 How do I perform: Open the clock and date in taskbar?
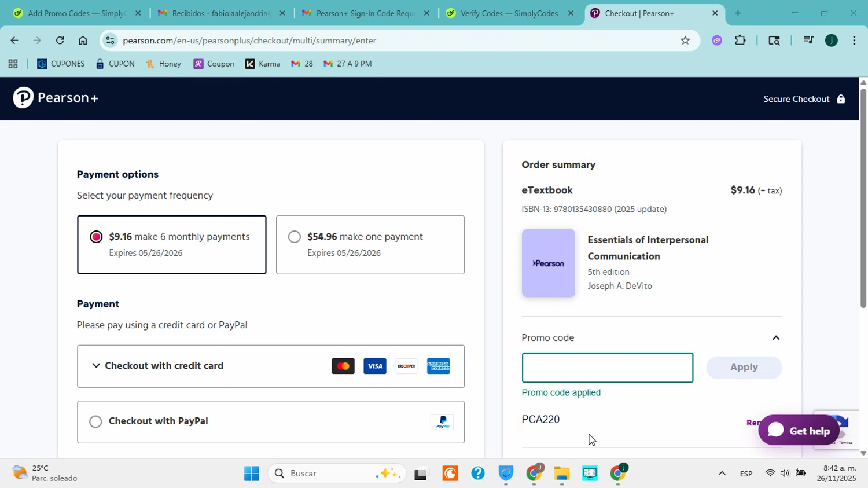coord(836,473)
